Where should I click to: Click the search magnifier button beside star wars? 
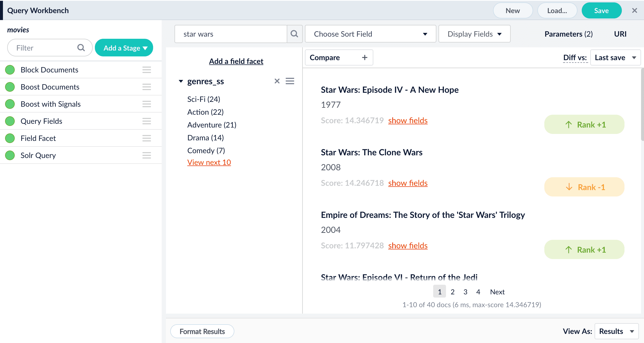tap(294, 34)
